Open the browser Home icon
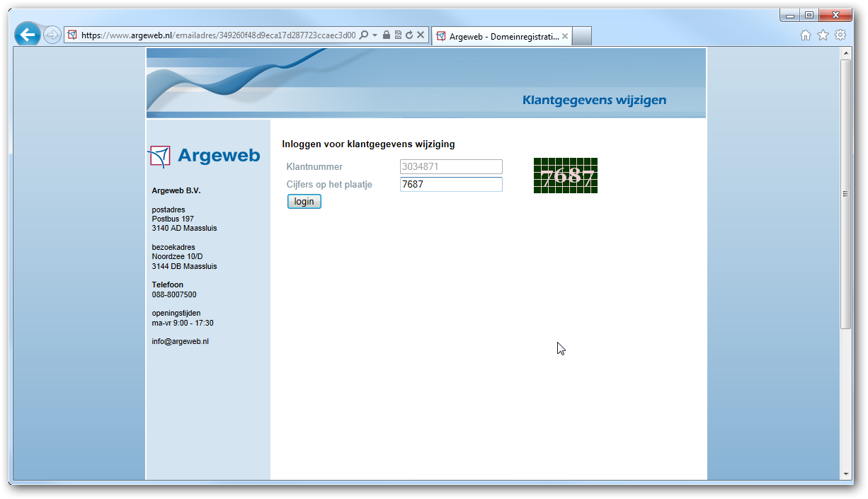868x499 pixels. pos(805,35)
